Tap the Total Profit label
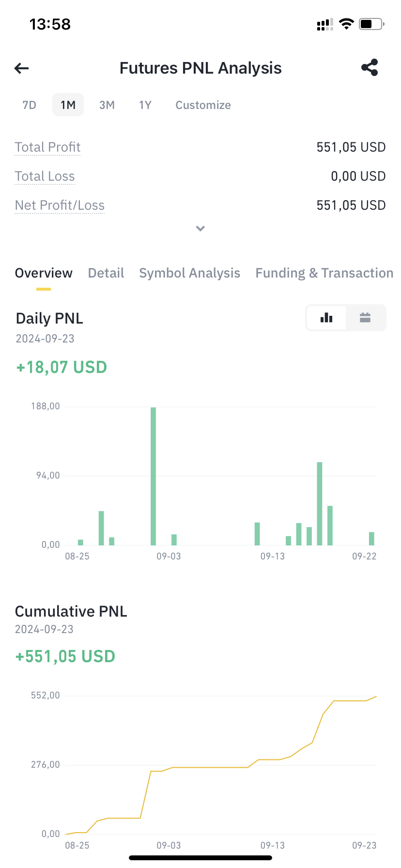The image size is (401, 868). tap(47, 147)
